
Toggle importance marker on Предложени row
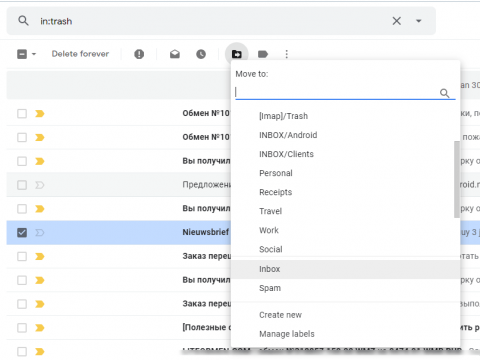click(40, 185)
